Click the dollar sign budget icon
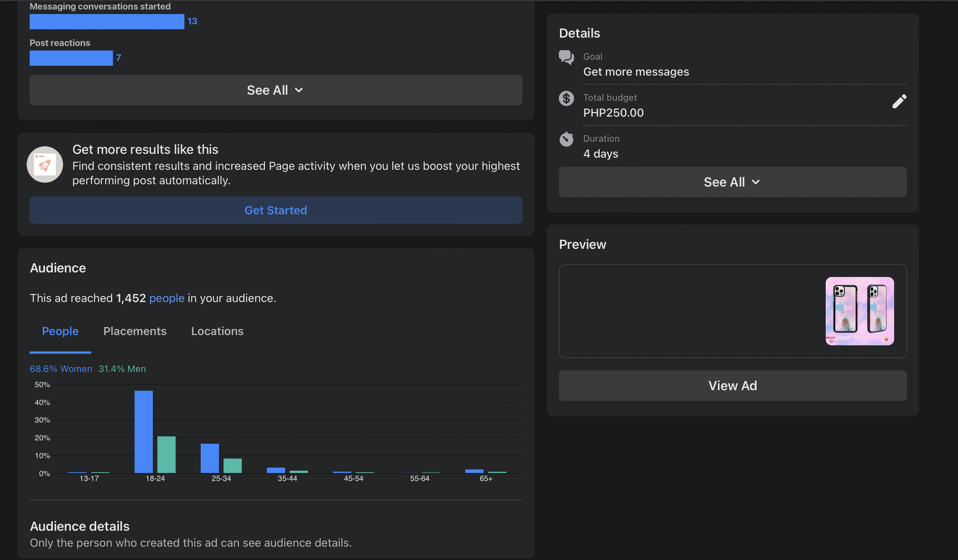Viewport: 958px width, 560px height. (566, 98)
